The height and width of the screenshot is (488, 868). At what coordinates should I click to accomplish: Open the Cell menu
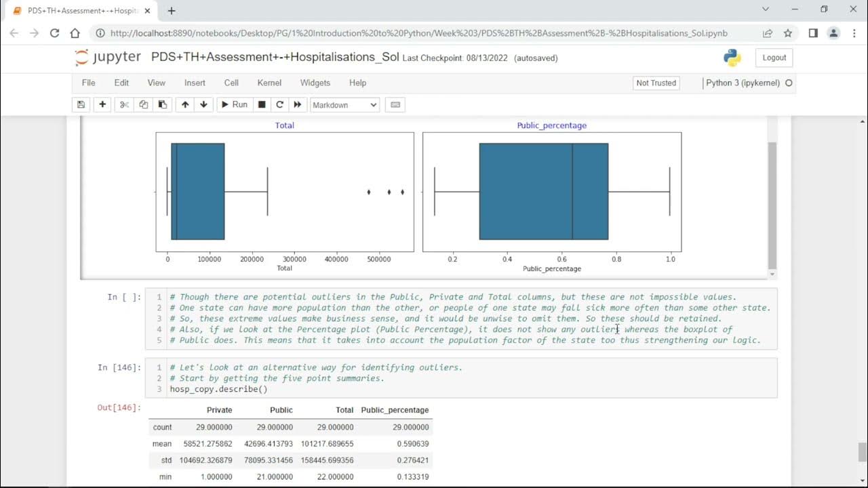pos(231,83)
